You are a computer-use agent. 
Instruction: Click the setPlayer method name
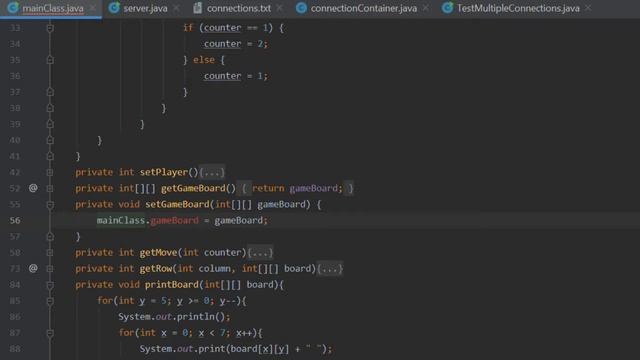pos(164,172)
